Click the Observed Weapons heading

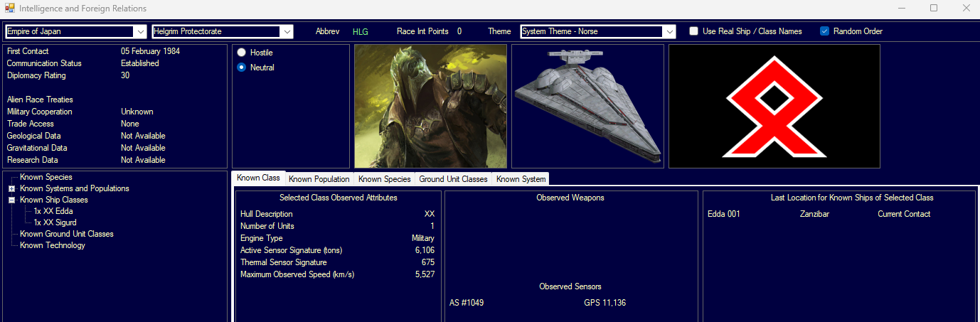[x=570, y=198]
